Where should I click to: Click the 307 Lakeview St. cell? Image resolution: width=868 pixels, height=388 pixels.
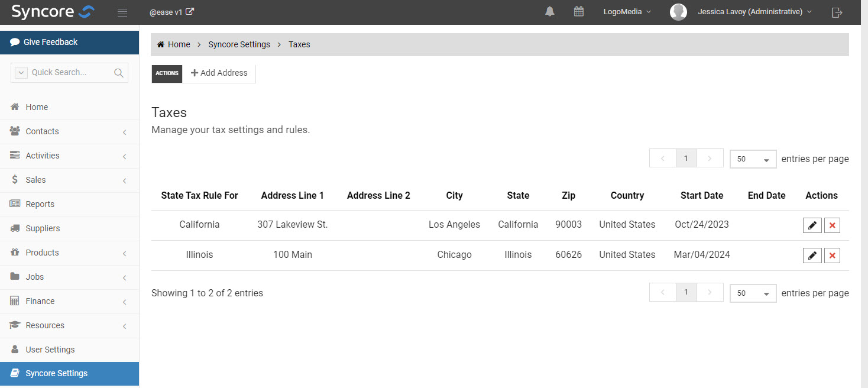[x=293, y=225]
